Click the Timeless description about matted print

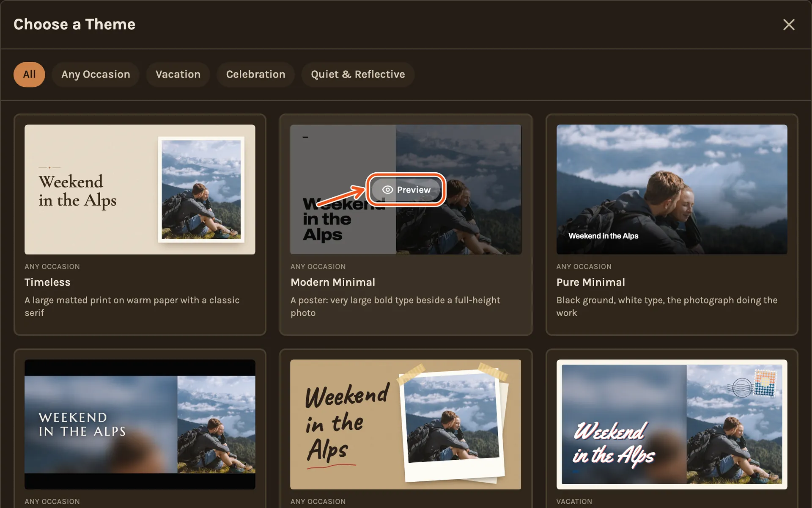(132, 306)
